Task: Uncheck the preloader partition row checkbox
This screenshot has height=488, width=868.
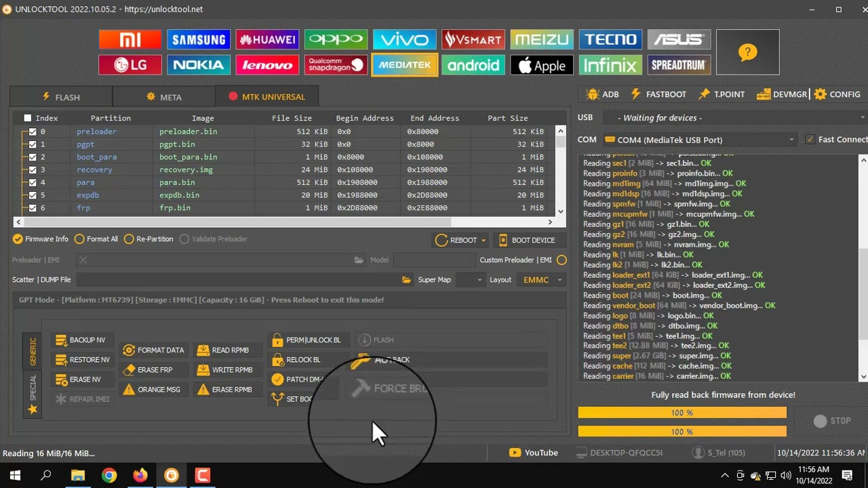Action: [x=33, y=131]
